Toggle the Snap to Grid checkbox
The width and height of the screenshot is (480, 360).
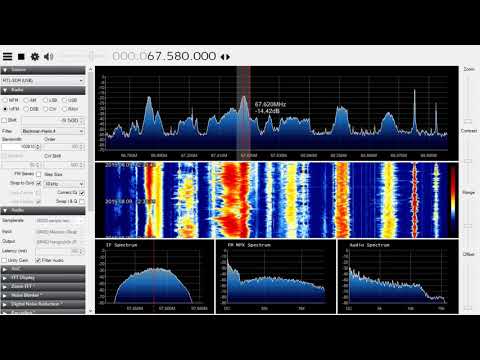pyautogui.click(x=39, y=183)
